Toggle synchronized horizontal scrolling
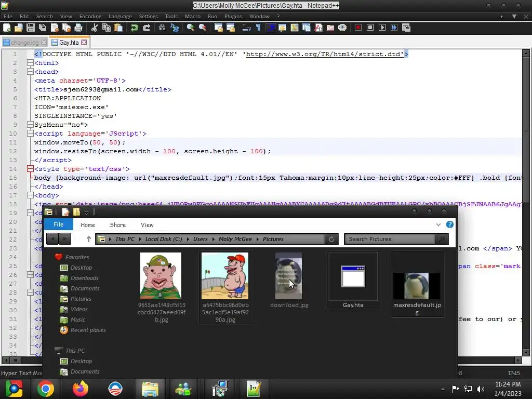Screen dimensions: 532x399 [231, 28]
